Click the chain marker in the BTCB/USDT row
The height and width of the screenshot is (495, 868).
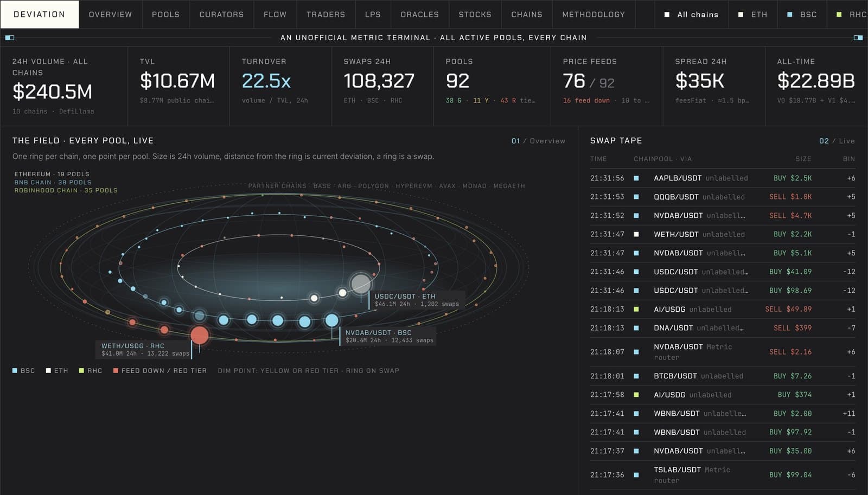(x=636, y=376)
